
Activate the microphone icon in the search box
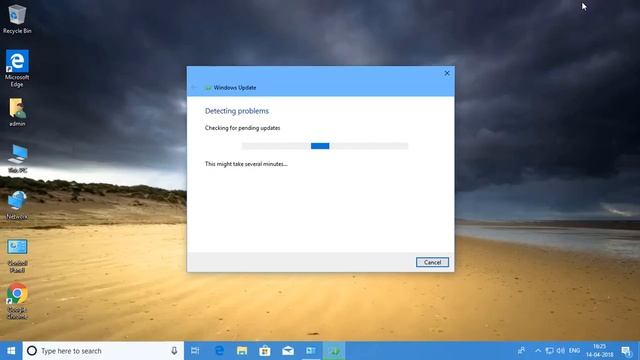tap(174, 351)
